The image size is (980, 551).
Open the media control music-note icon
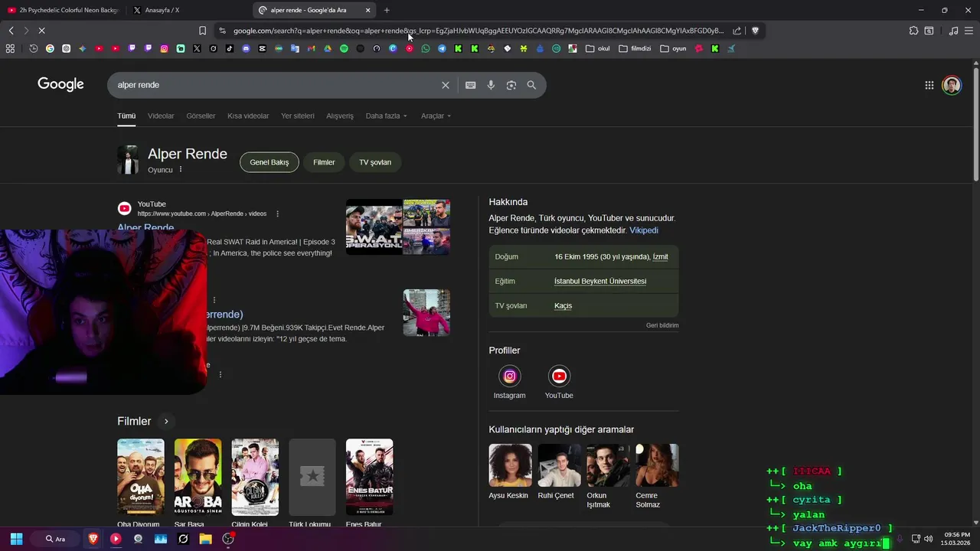click(x=953, y=31)
